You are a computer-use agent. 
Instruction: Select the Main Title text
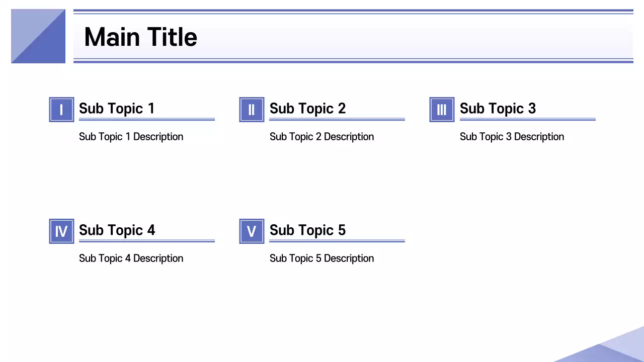click(x=140, y=37)
